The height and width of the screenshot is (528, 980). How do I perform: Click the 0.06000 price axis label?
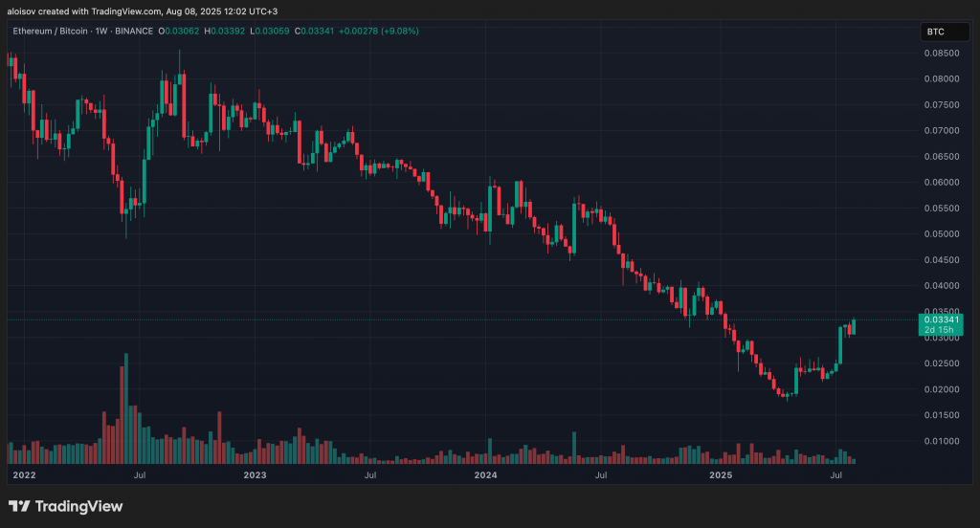click(942, 183)
